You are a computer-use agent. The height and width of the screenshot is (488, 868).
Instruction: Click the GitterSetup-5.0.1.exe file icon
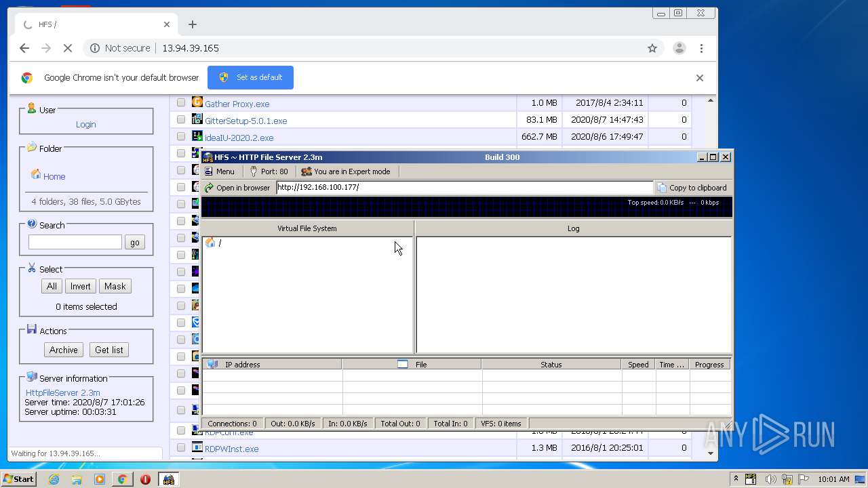197,119
